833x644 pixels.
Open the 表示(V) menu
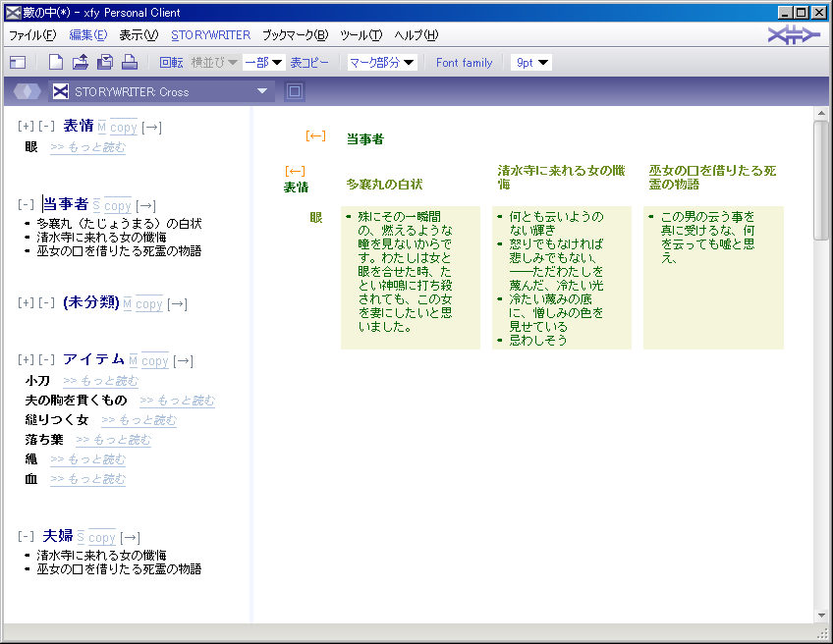pyautogui.click(x=139, y=35)
